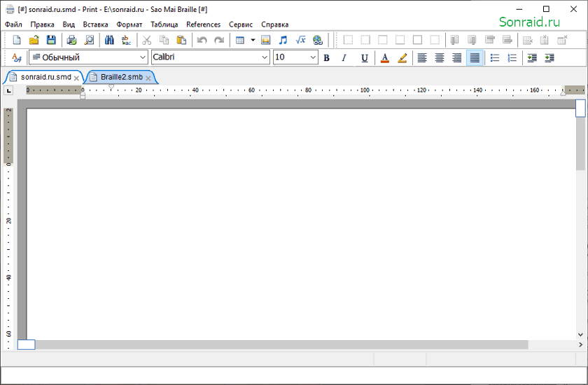Open the References menu
The width and height of the screenshot is (588, 385).
point(204,24)
